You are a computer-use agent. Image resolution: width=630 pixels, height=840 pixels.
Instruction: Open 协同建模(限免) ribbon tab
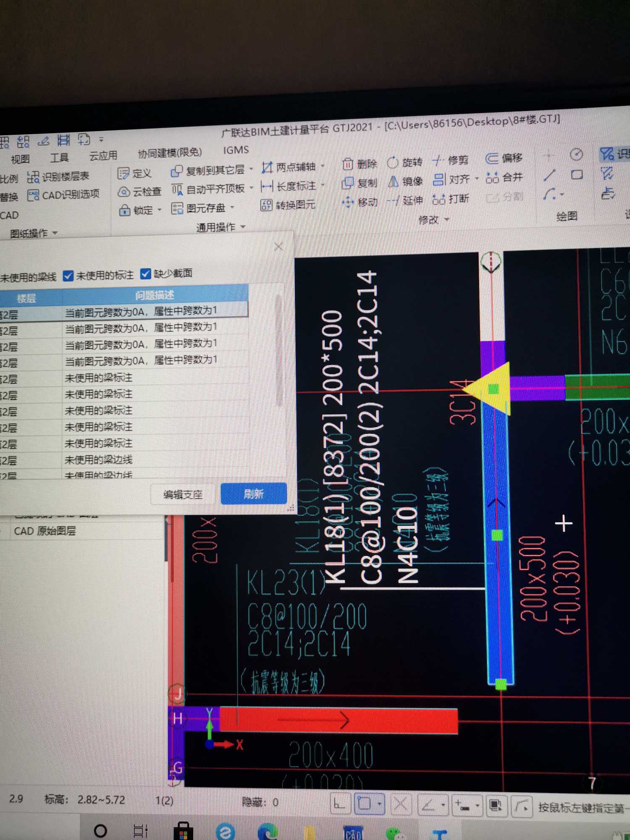[x=170, y=153]
